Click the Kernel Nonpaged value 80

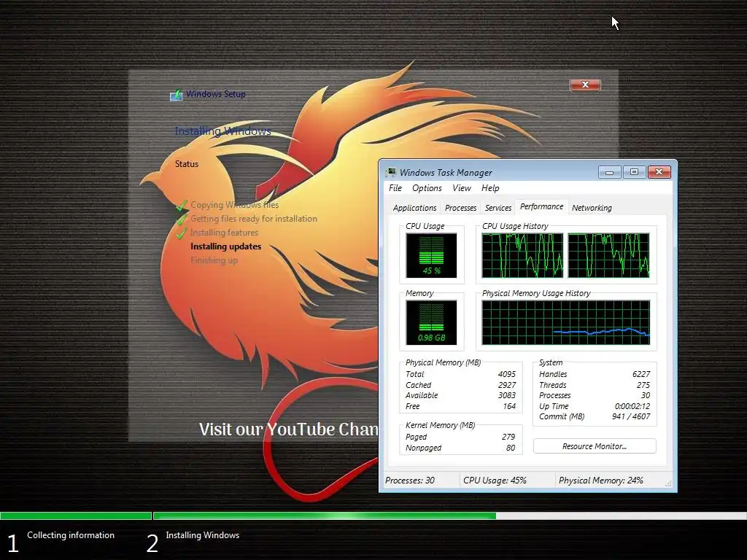pos(511,448)
